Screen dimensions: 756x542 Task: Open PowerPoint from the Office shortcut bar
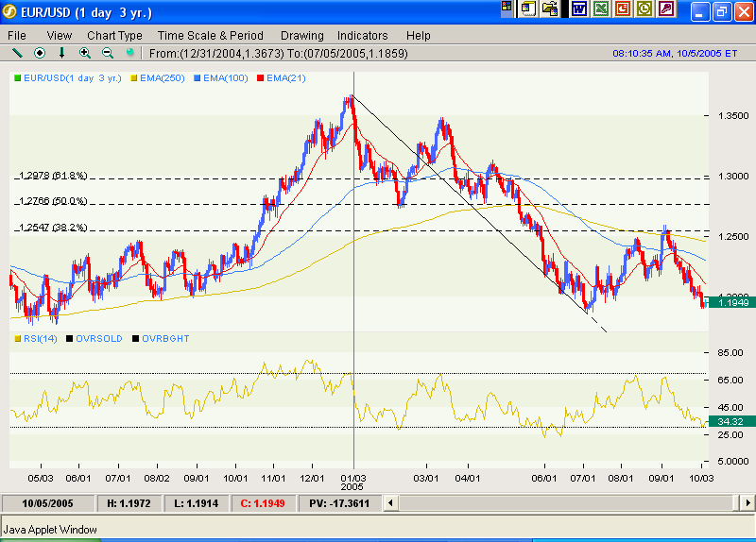(x=623, y=8)
